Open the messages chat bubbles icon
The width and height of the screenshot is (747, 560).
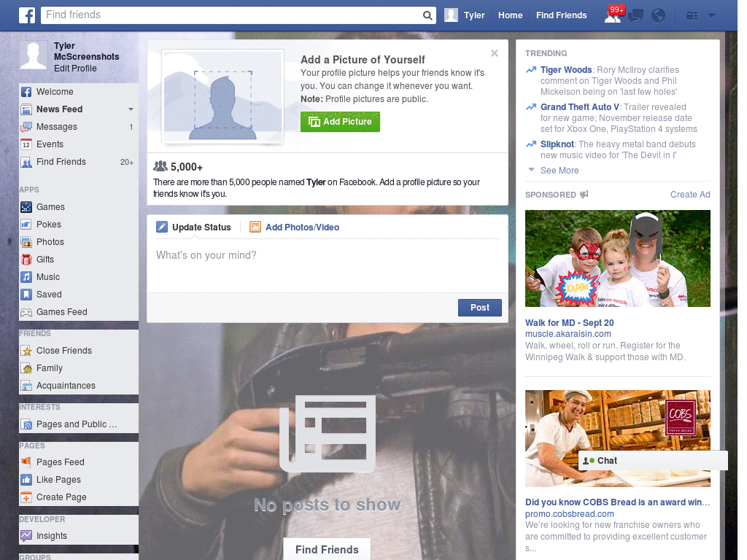(636, 16)
